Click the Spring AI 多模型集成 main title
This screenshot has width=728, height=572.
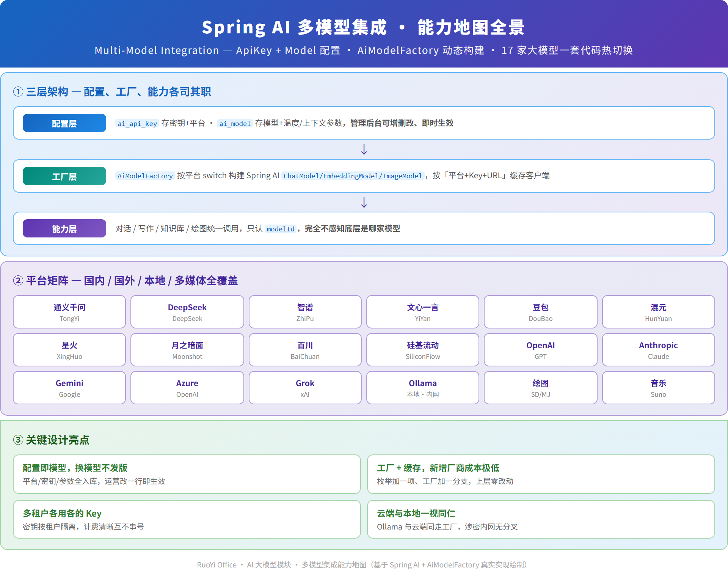363,27
